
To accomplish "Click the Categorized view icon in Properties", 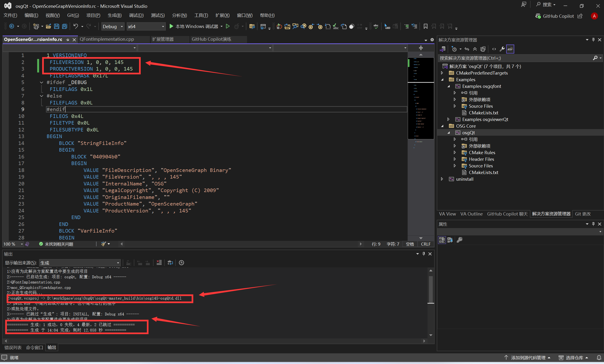I will (442, 240).
